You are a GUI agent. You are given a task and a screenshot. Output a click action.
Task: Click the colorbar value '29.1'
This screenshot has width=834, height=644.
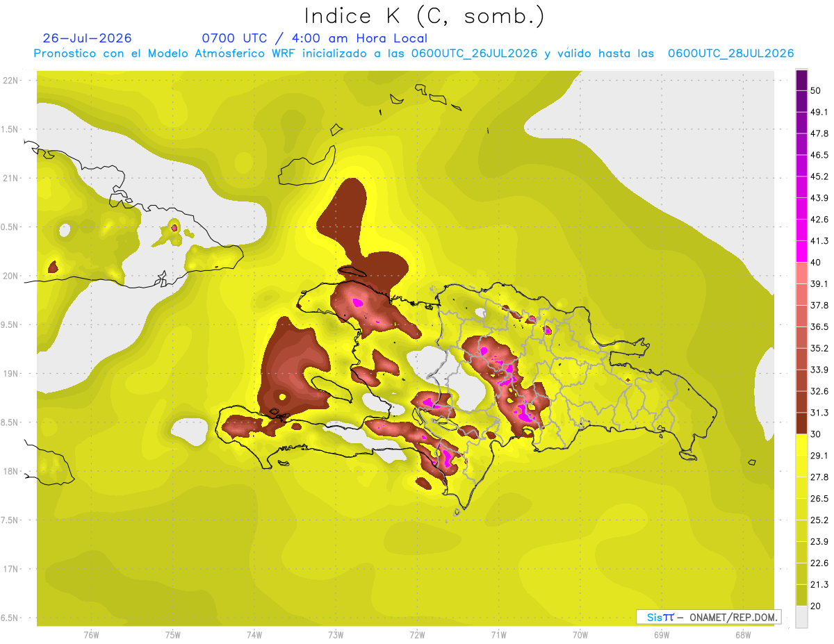click(x=819, y=456)
